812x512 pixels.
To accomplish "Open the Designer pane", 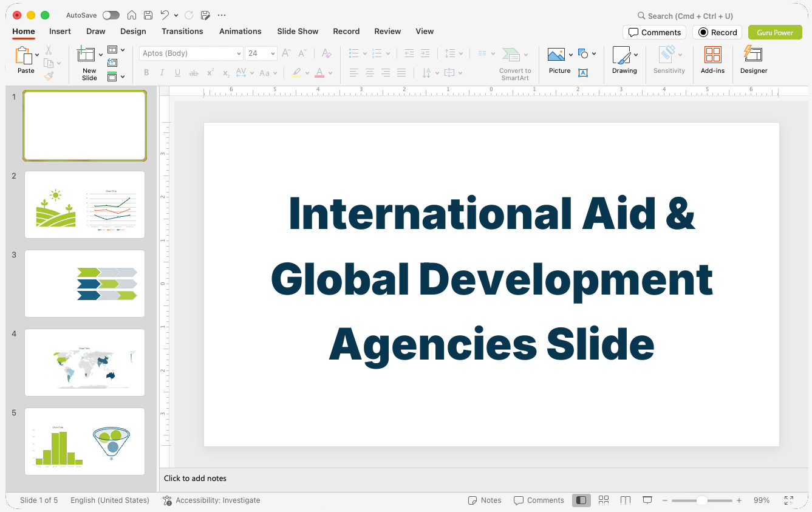I will pyautogui.click(x=754, y=61).
